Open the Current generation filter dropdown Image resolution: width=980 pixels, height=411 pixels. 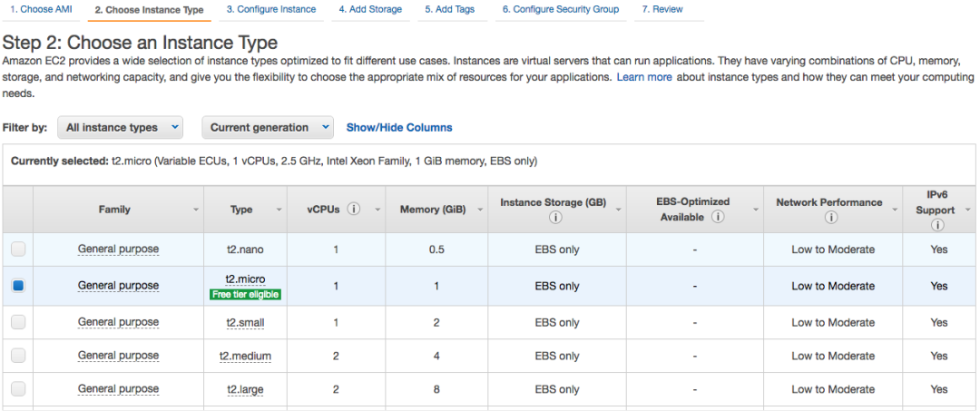[268, 128]
